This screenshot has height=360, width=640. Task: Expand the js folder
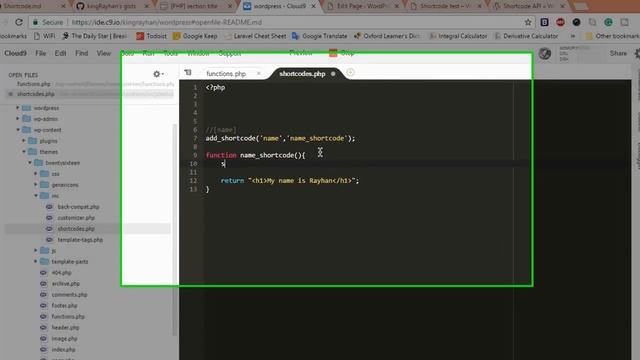(x=36, y=251)
